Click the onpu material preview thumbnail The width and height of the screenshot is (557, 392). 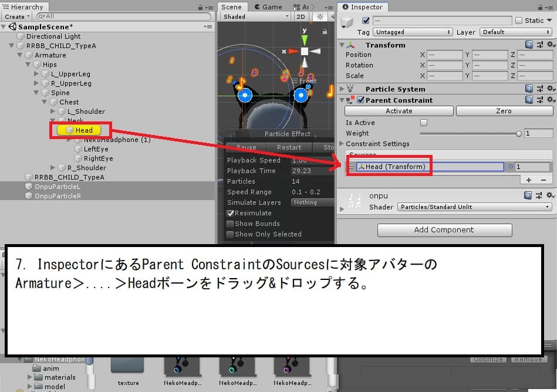(x=354, y=200)
